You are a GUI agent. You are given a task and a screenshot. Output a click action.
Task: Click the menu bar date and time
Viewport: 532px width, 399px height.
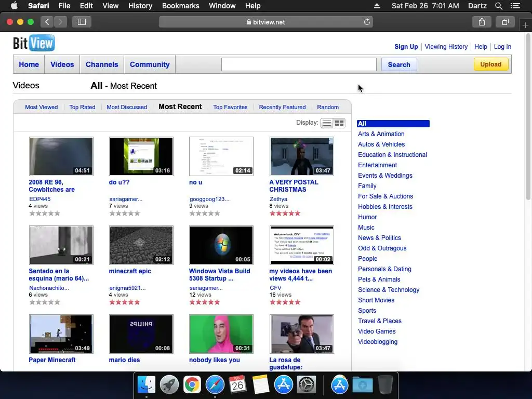(x=425, y=6)
